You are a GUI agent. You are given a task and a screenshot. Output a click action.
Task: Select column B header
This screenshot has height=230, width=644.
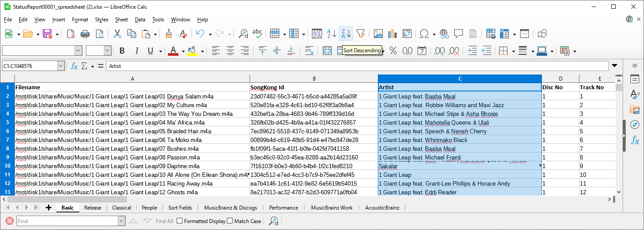point(314,78)
